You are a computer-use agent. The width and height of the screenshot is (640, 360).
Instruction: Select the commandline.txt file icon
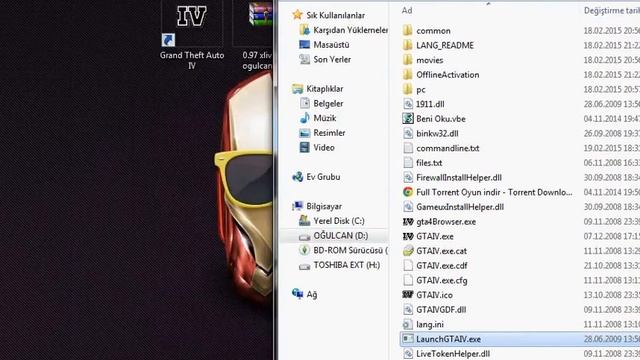click(407, 148)
